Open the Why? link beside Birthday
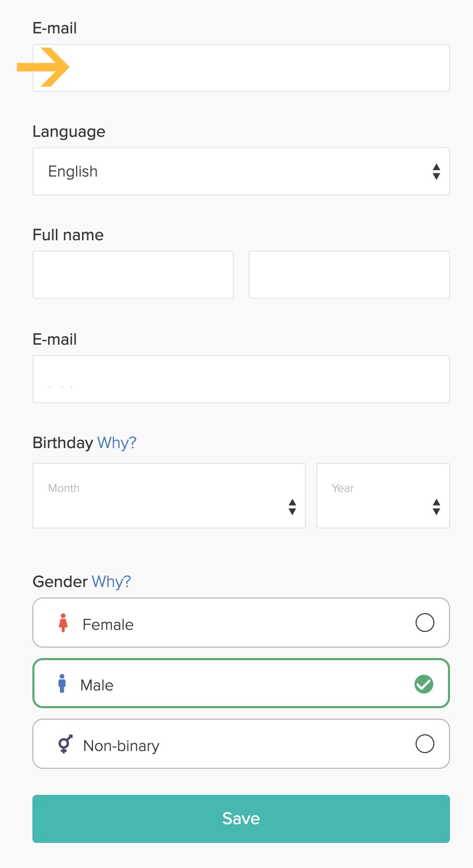The height and width of the screenshot is (868, 473). [x=117, y=443]
